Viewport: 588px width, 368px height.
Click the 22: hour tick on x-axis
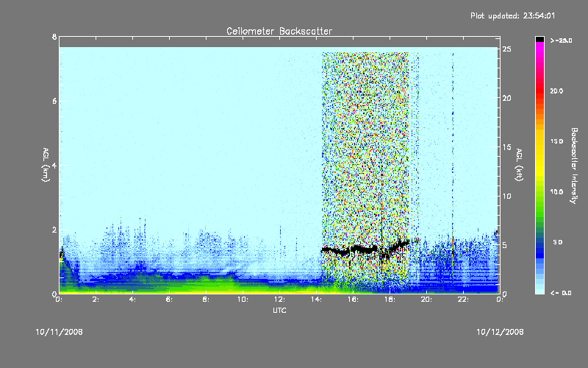[463, 300]
